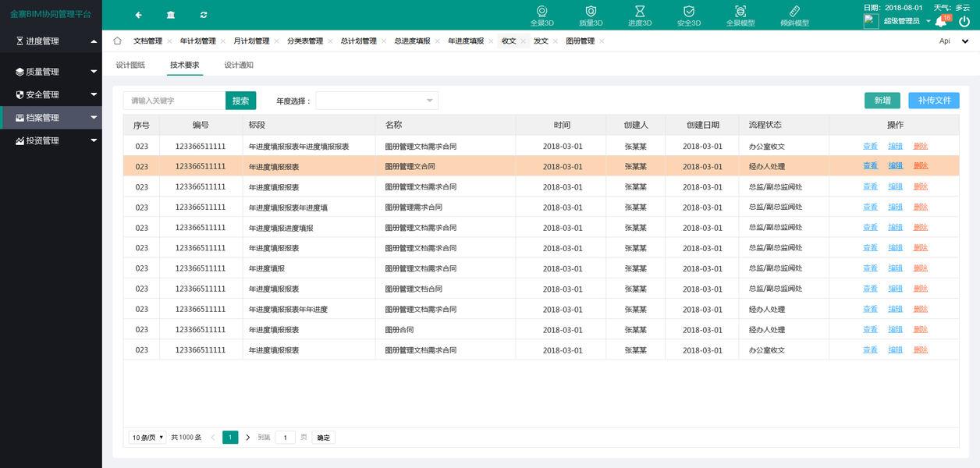Close the 收文 tab
The height and width of the screenshot is (468, 980).
524,41
